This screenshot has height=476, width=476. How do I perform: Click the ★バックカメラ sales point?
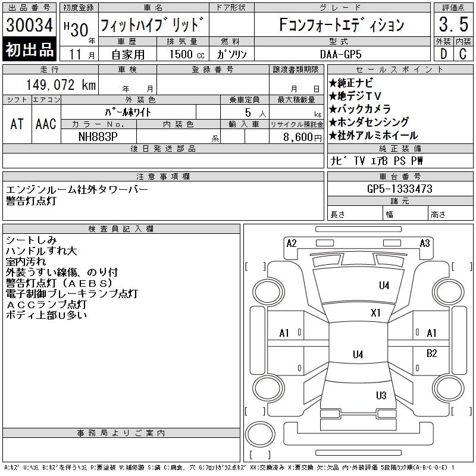pos(360,109)
